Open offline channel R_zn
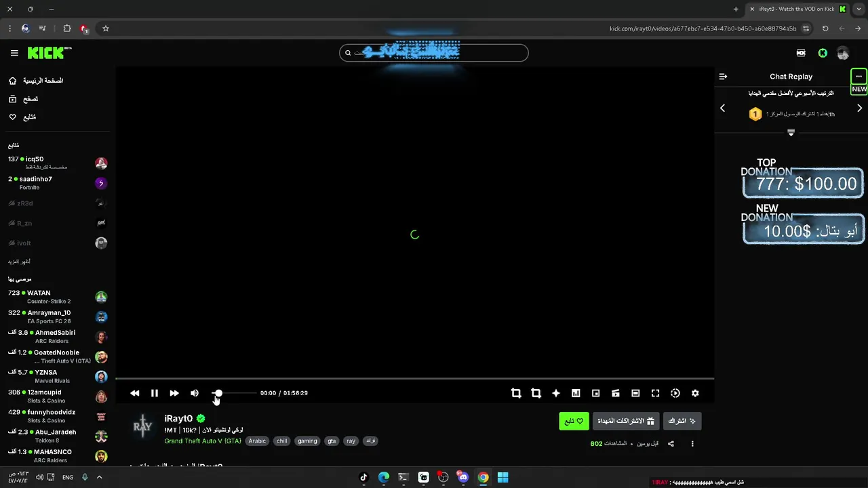868x488 pixels. (58, 223)
